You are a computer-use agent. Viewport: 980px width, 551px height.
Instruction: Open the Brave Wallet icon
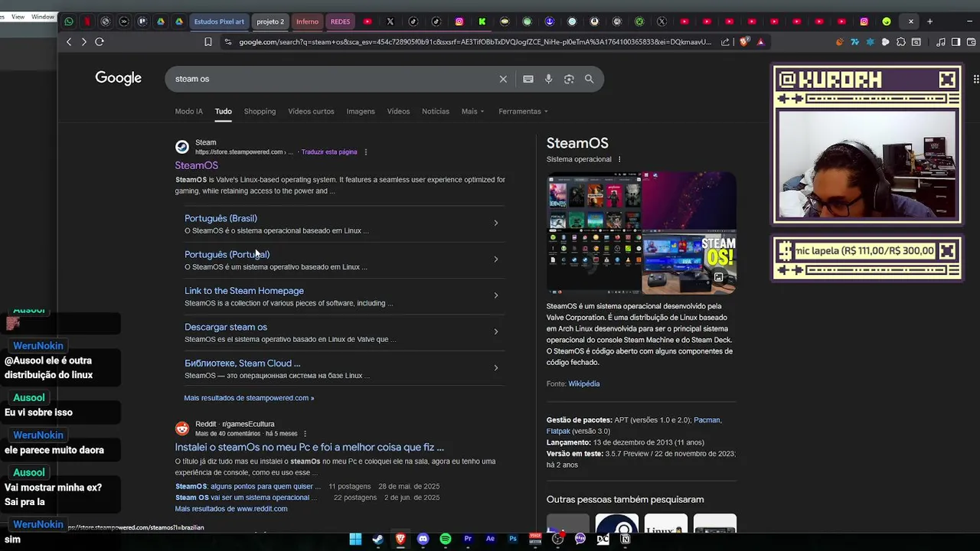click(x=971, y=42)
